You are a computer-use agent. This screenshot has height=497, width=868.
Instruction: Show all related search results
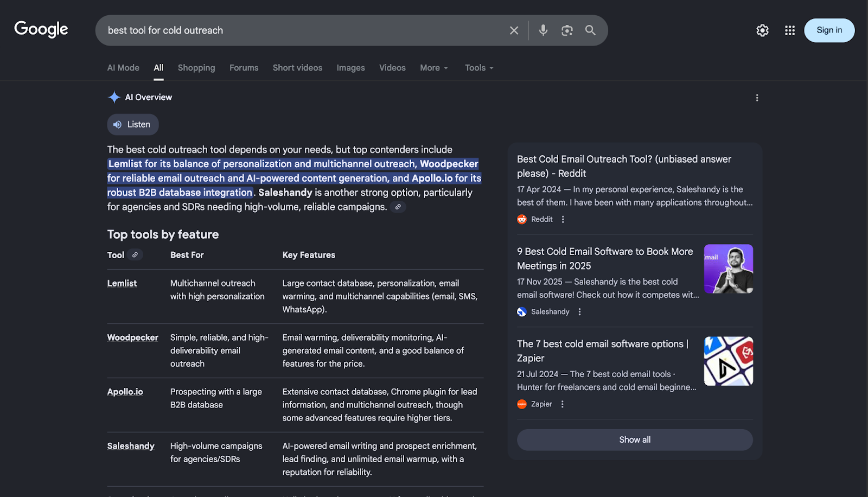pyautogui.click(x=634, y=439)
